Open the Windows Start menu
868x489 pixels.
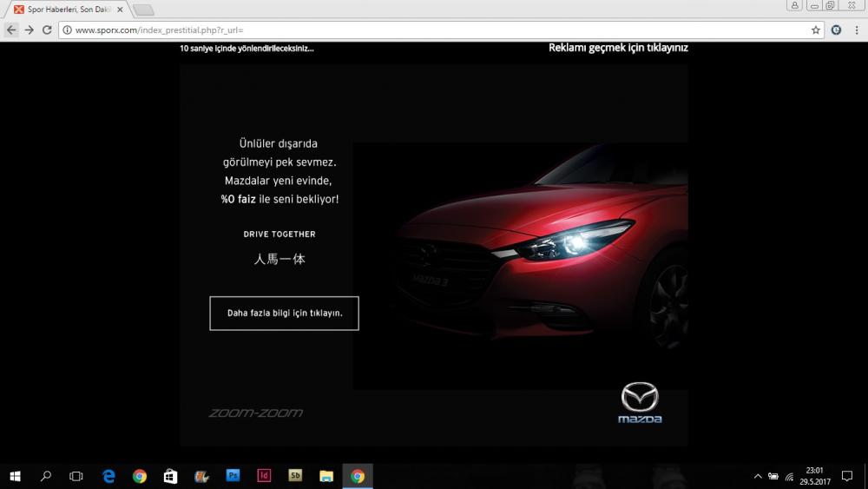(16, 476)
